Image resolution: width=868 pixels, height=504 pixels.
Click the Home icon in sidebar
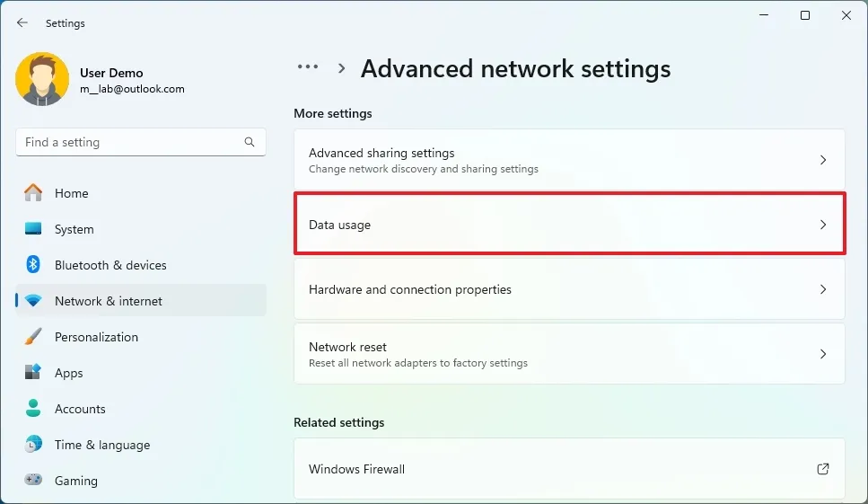[33, 193]
